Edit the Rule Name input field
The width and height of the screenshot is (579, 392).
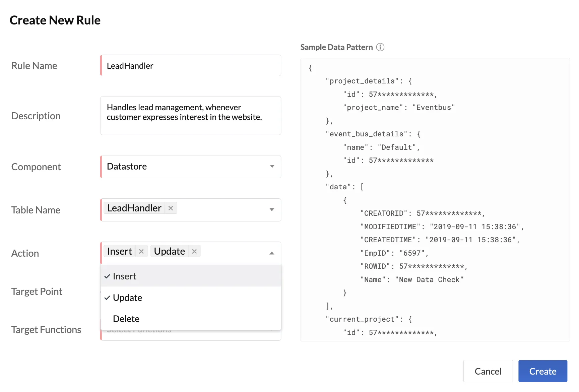pyautogui.click(x=191, y=65)
